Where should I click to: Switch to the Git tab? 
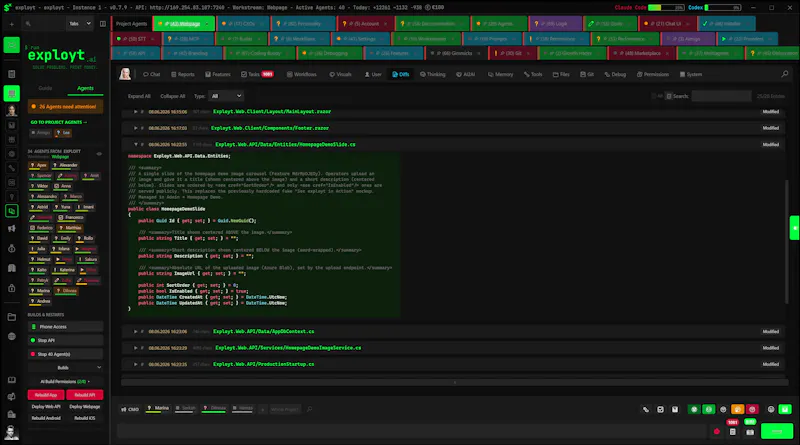[x=587, y=75]
